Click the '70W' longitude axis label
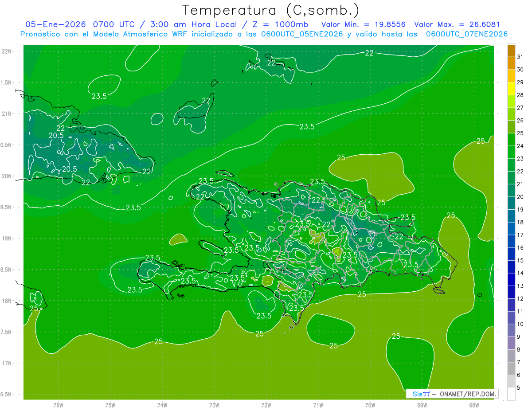 coord(370,405)
